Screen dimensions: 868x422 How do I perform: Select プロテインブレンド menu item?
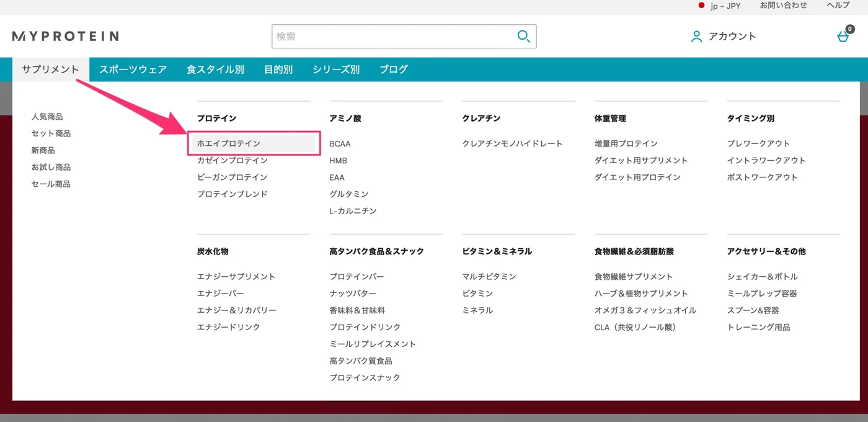232,194
